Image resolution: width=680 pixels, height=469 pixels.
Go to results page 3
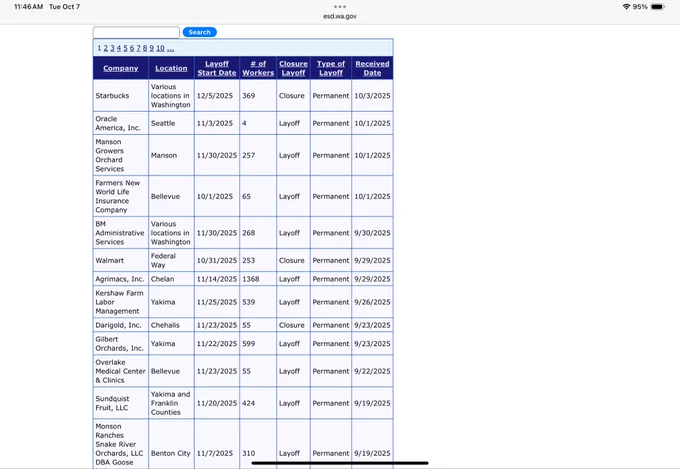click(x=112, y=48)
